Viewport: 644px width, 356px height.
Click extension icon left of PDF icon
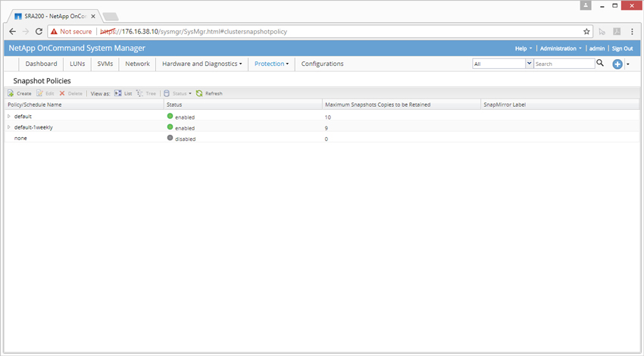pyautogui.click(x=602, y=31)
